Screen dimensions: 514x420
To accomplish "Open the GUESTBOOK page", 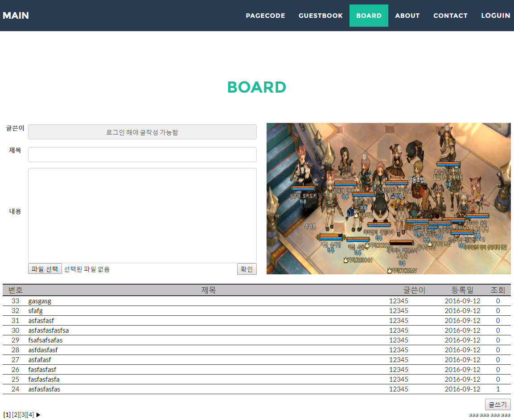I will 321,16.
